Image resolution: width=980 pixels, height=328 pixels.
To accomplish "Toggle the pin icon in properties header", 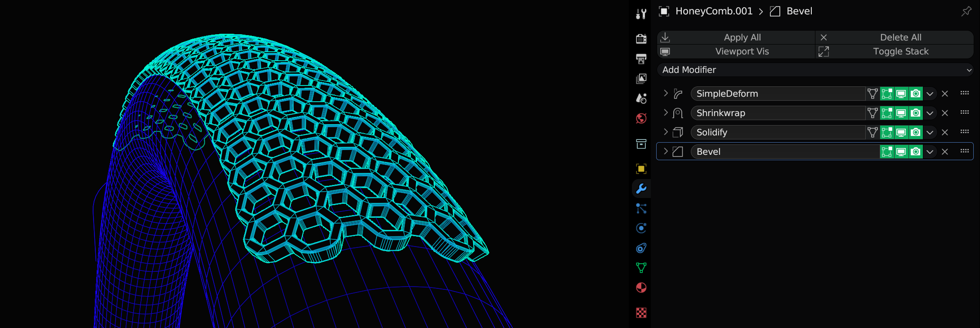I will [966, 11].
